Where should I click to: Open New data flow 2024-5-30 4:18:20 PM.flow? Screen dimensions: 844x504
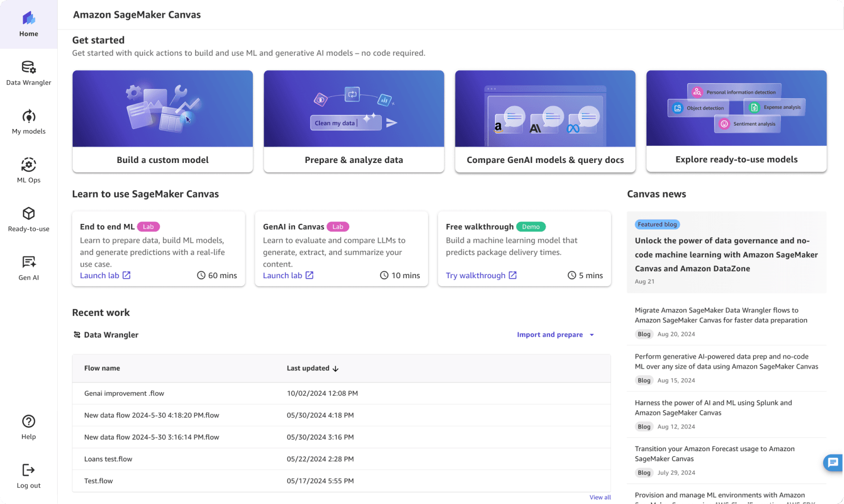(x=341, y=415)
